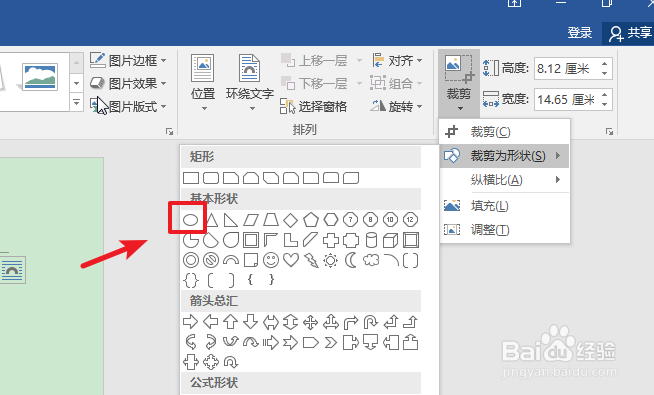The image size is (654, 395).
Task: Select the plain rectangle shape
Action: point(191,178)
